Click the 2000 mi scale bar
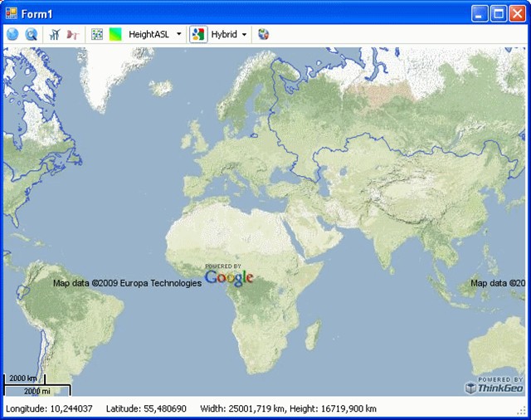 pyautogui.click(x=37, y=390)
